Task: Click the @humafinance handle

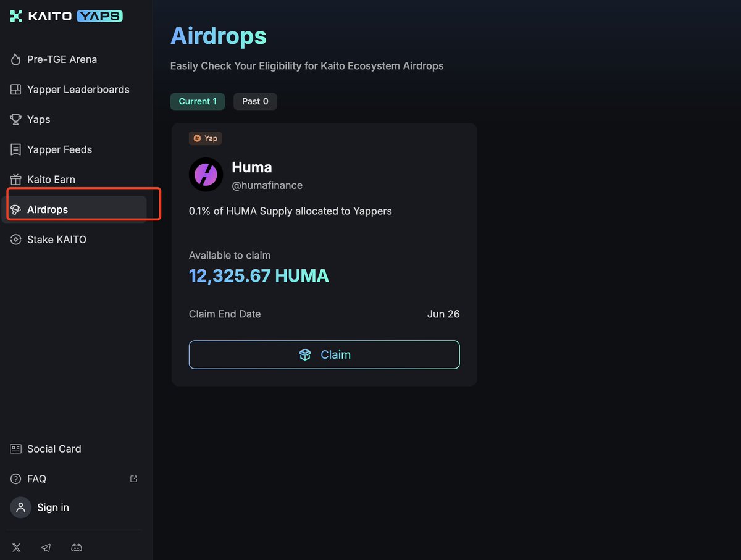Action: [x=267, y=185]
